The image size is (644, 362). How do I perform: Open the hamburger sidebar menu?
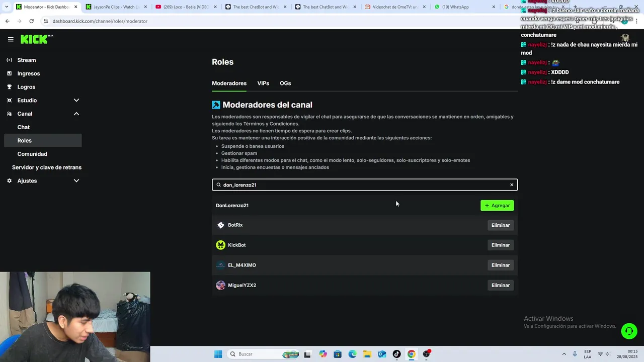[x=11, y=39]
